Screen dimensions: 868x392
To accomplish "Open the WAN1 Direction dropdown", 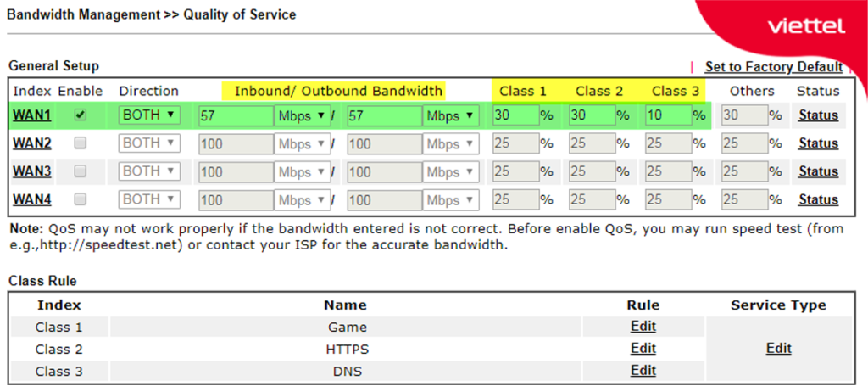I will coord(149,115).
